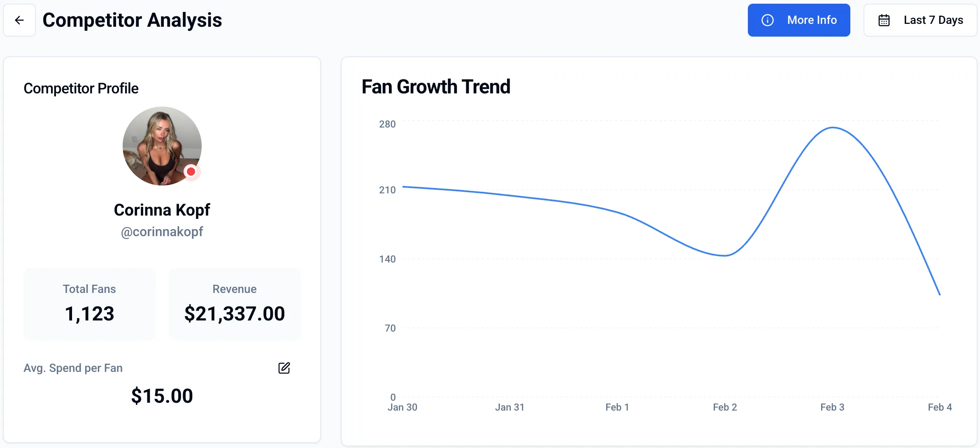Viewport: 980px width, 448px height.
Task: Click the Total Fans stat card
Action: (x=89, y=304)
